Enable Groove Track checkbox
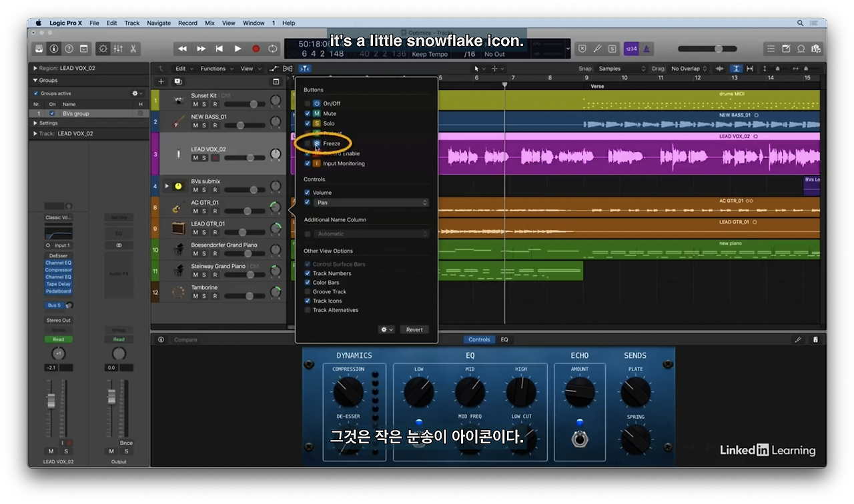The height and width of the screenshot is (504, 854). [x=308, y=291]
